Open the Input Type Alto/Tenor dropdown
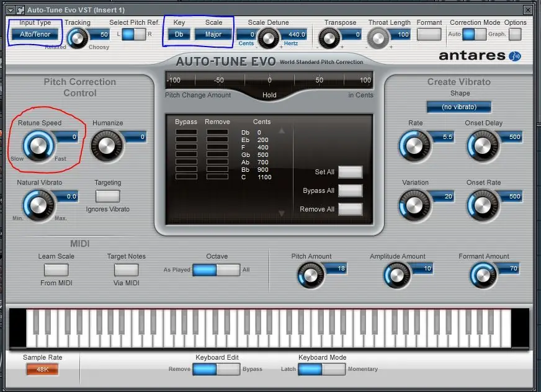This screenshot has width=541, height=392. [x=35, y=34]
